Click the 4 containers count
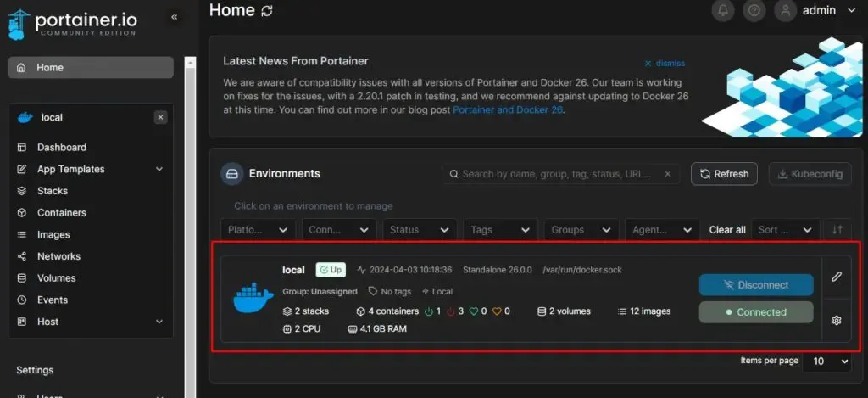The image size is (868, 398). click(x=387, y=311)
